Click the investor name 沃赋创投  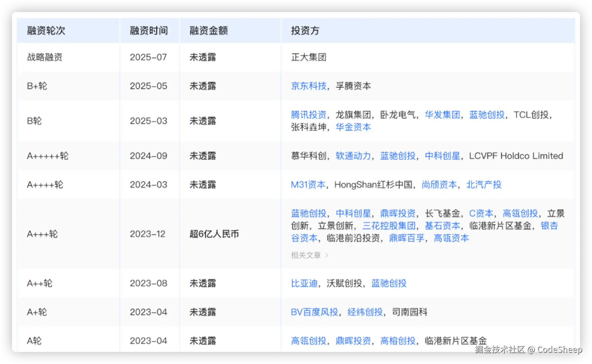[344, 284]
